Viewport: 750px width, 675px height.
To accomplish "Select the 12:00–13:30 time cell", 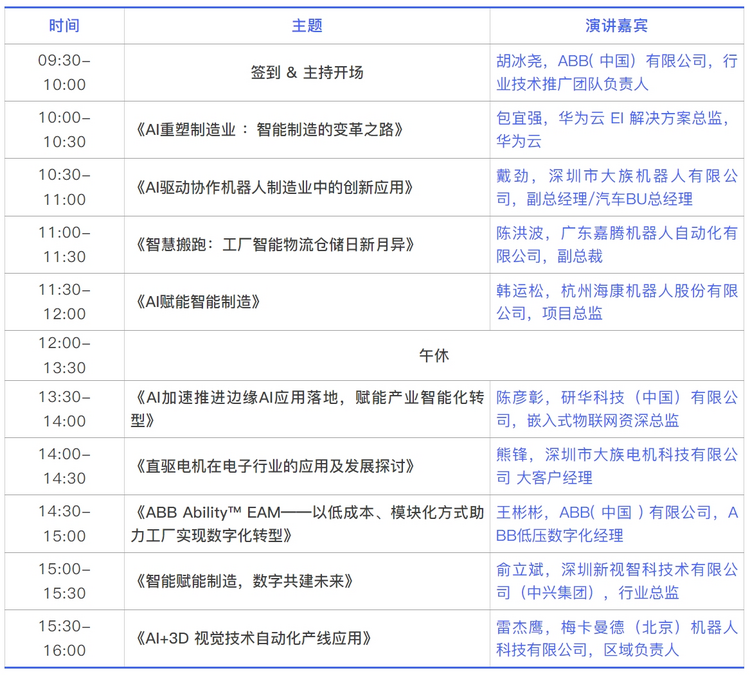I will point(64,355).
